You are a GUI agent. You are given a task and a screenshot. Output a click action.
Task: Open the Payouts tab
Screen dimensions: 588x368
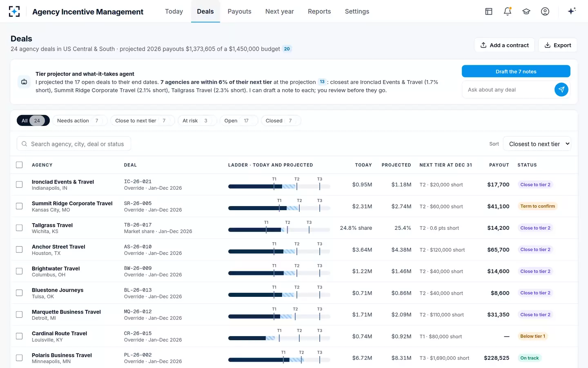pyautogui.click(x=239, y=11)
